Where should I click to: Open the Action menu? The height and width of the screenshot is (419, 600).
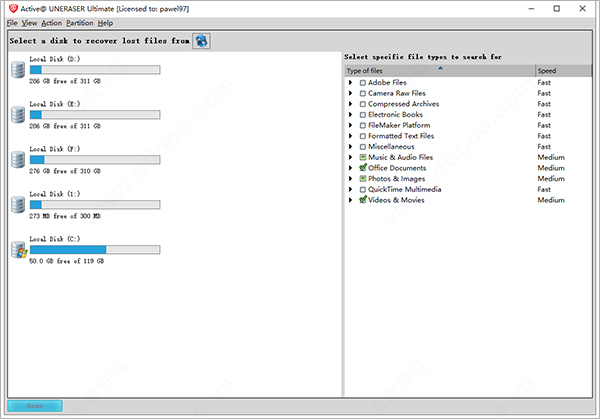[51, 23]
